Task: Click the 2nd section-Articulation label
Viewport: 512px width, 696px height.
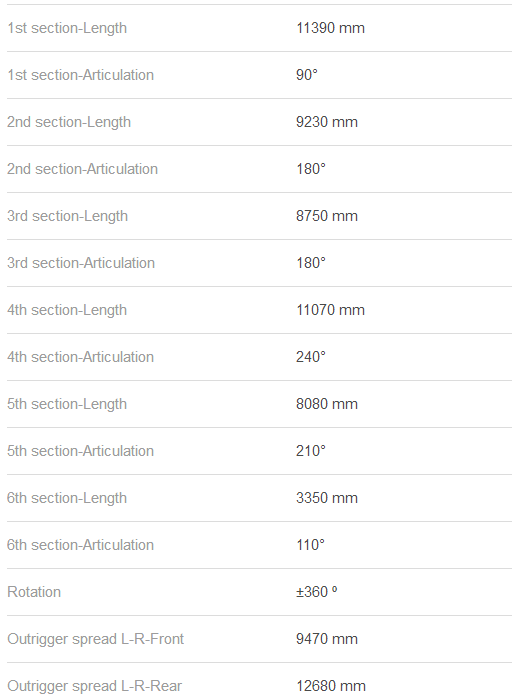Action: [x=82, y=169]
